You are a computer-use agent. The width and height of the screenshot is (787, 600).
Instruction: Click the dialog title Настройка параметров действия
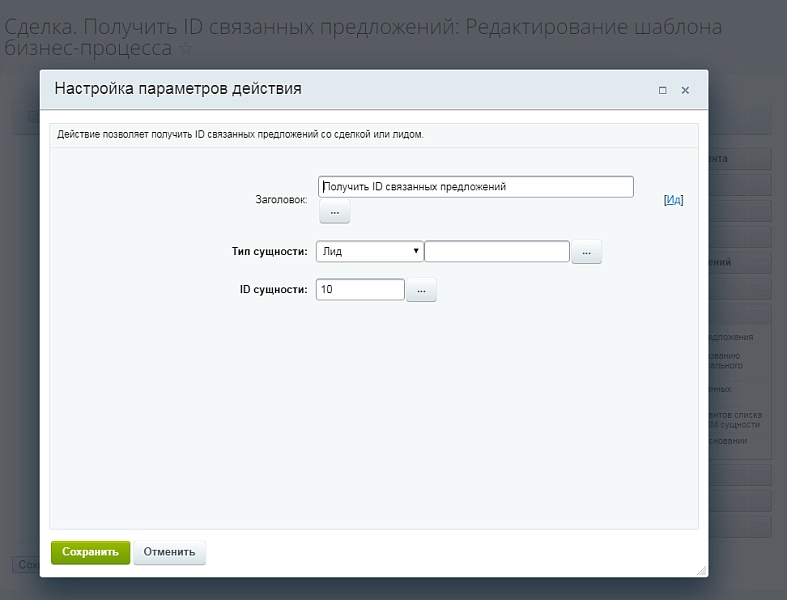tap(178, 89)
